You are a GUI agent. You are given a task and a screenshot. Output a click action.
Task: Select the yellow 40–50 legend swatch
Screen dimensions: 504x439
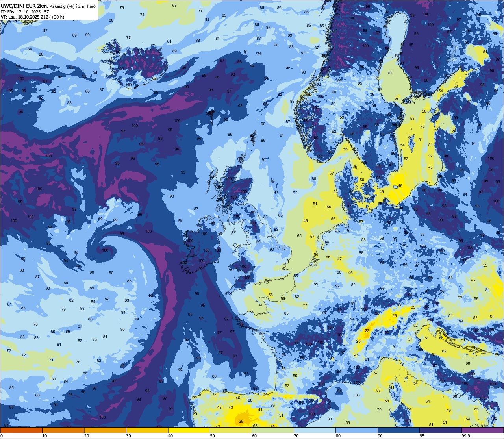pos(189,430)
